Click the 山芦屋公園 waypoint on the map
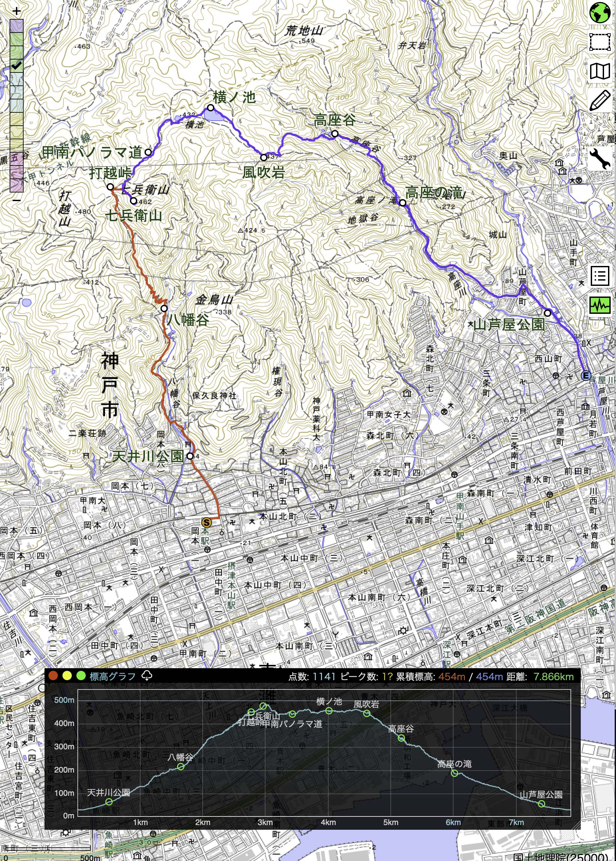 point(548,313)
